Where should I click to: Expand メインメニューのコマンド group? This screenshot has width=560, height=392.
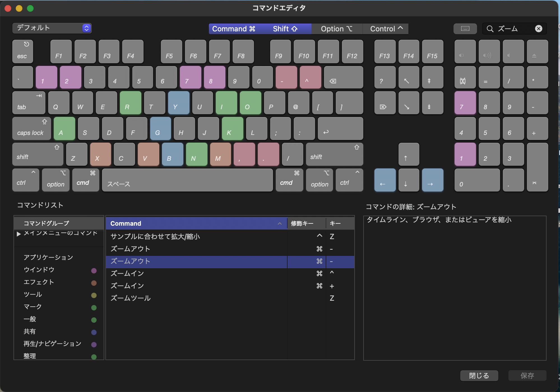(18, 234)
